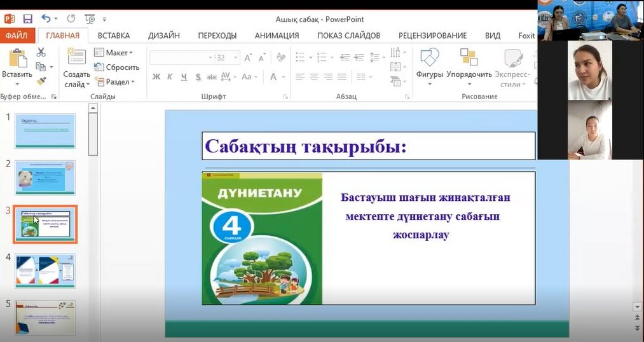Click the Undo arrow icon
This screenshot has height=342, width=644.
point(46,20)
